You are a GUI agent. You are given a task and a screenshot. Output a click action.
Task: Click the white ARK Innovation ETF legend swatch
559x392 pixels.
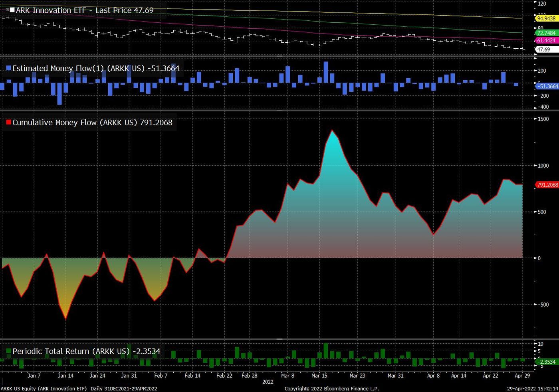12,10
